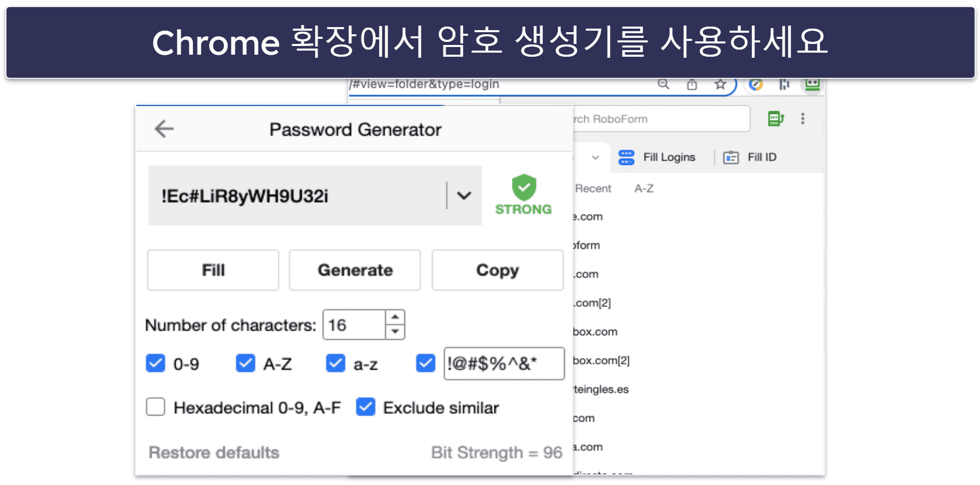
Task: Click the green STRONG shield icon
Action: click(524, 187)
